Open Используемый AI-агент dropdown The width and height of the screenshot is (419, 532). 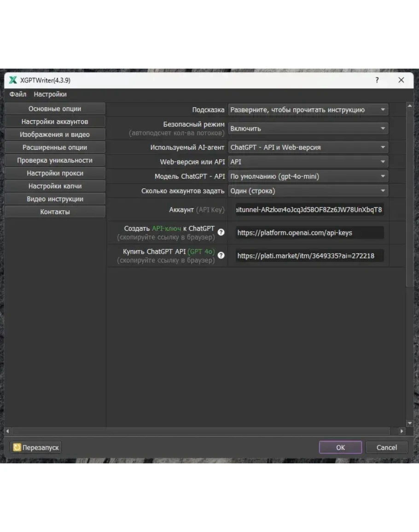pyautogui.click(x=308, y=147)
